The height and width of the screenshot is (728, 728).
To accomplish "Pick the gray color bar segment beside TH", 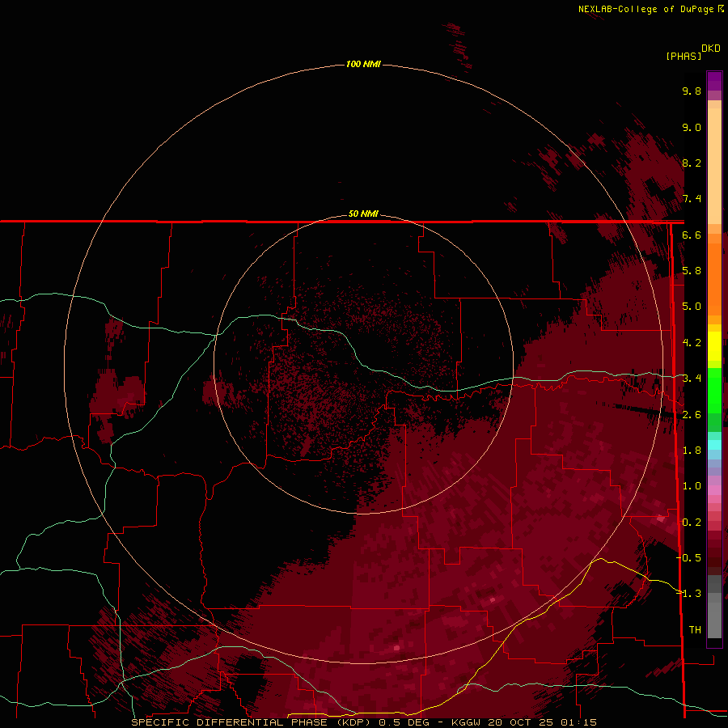I will tap(714, 622).
